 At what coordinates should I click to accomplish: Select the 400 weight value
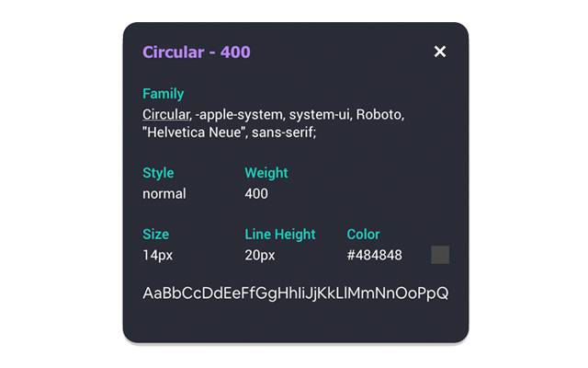(256, 194)
